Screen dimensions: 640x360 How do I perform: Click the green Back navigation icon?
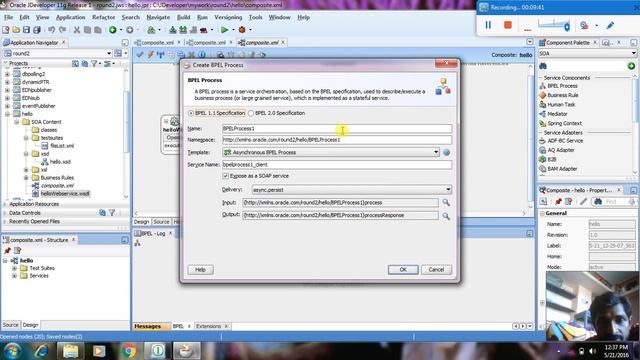coord(113,30)
